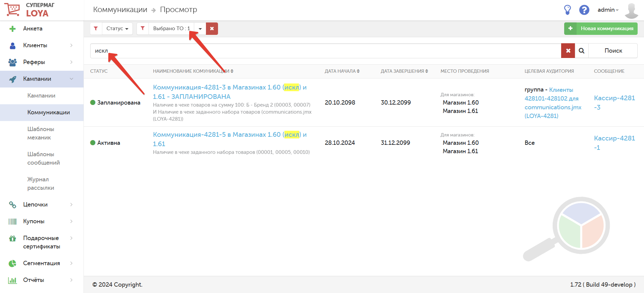Screen dimensions: 644x293
Task: Click the Купоны barcode icon
Action: pos(12,222)
